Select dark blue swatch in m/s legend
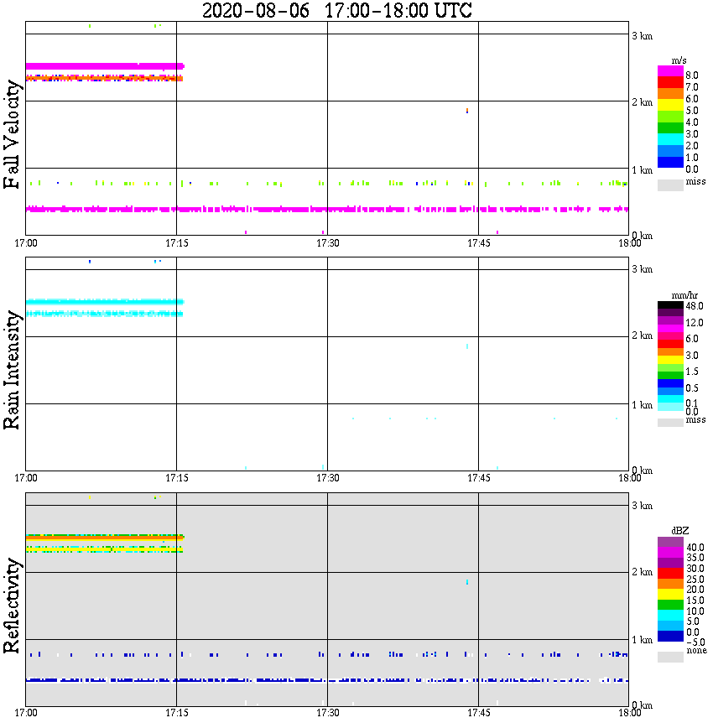Screen dimensions: 713x728 [670, 163]
